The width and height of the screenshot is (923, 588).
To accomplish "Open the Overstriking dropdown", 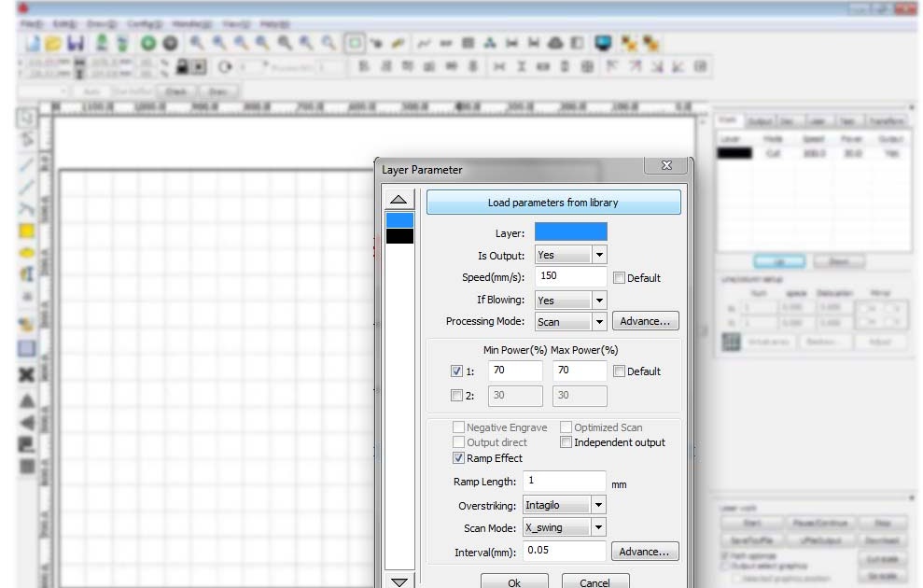I will (x=599, y=504).
